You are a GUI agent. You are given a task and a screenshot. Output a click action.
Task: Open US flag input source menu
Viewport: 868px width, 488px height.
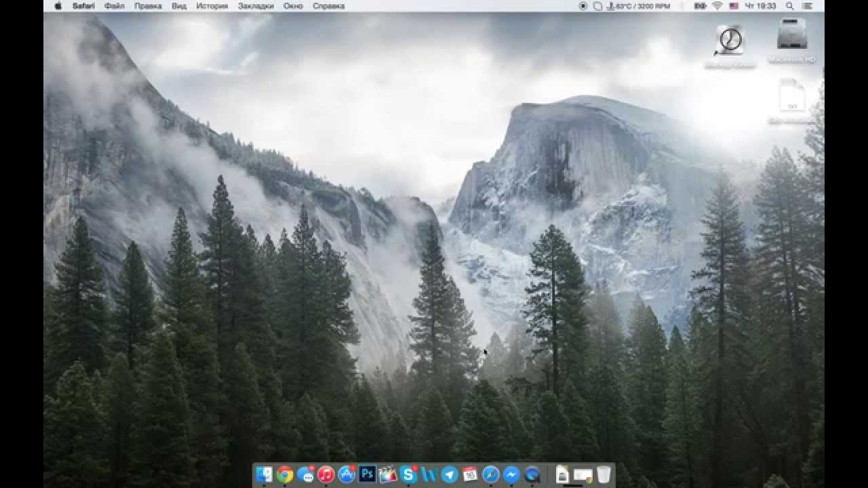coord(734,5)
